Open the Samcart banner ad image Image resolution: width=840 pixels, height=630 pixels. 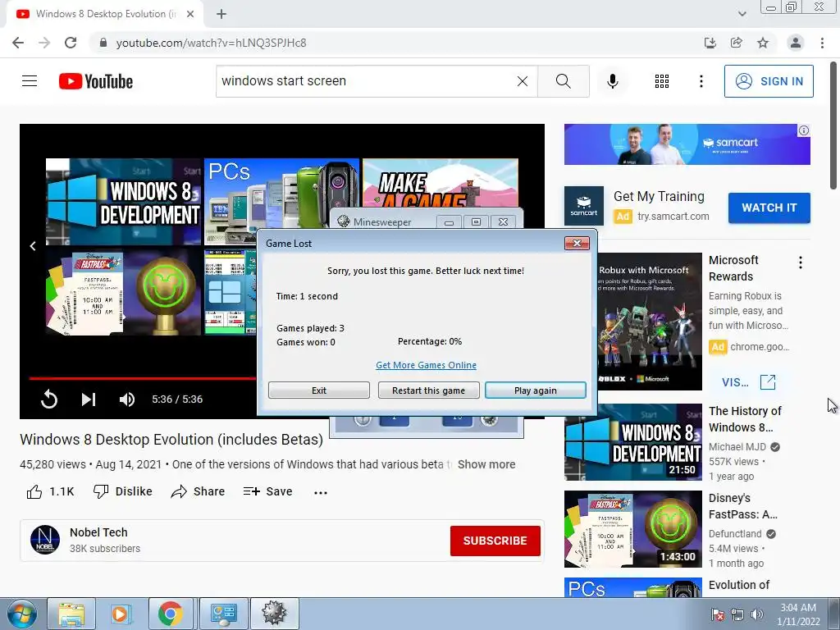point(687,144)
